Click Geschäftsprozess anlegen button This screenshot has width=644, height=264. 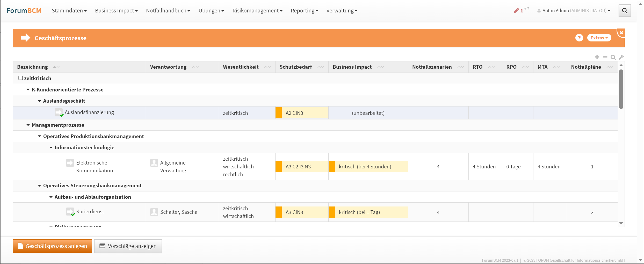coord(52,246)
